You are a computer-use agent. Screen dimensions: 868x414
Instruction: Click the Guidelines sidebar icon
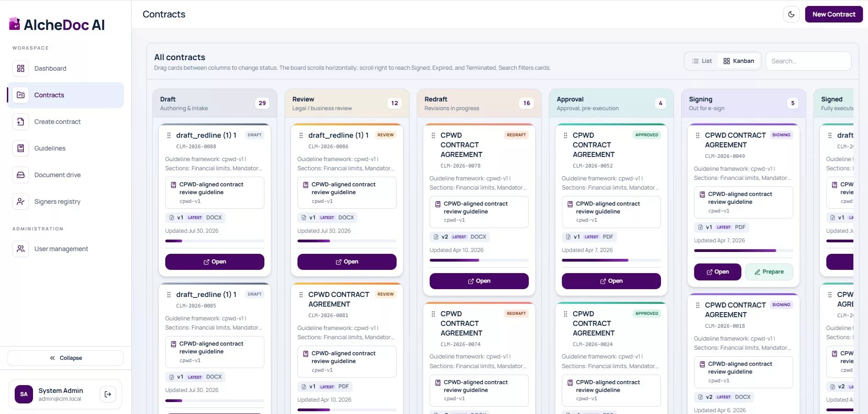pos(21,148)
